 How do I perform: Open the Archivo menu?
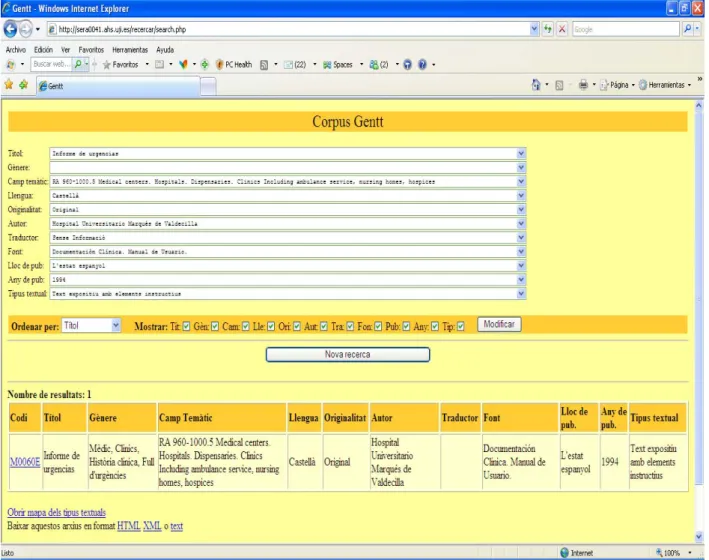tap(16, 50)
